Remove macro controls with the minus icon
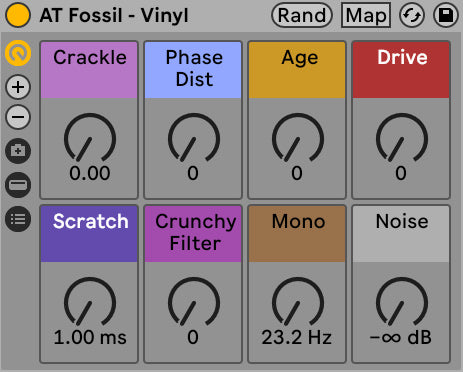 point(18,117)
